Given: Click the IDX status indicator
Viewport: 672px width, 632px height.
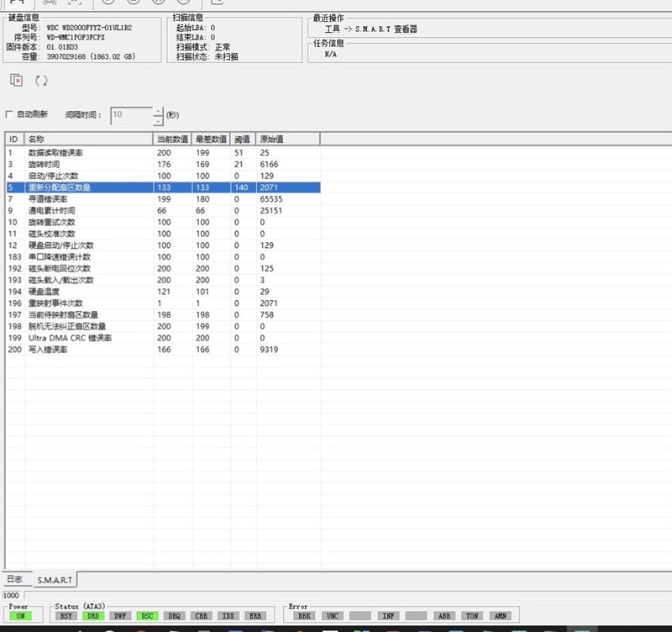Looking at the screenshot, I should click(x=228, y=616).
